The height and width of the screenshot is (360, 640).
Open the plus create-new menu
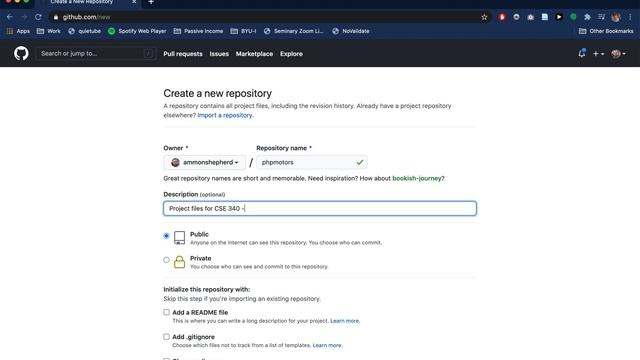[x=598, y=53]
